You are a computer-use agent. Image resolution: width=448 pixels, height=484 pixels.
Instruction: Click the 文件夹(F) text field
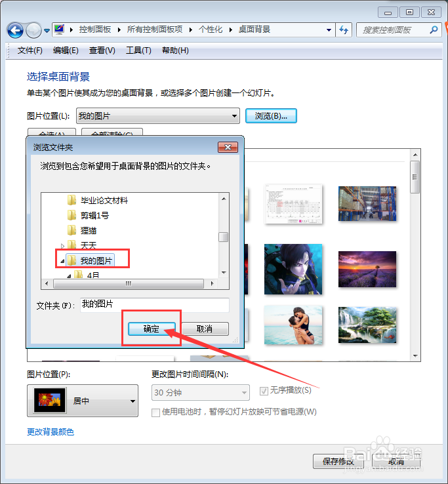[155, 305]
